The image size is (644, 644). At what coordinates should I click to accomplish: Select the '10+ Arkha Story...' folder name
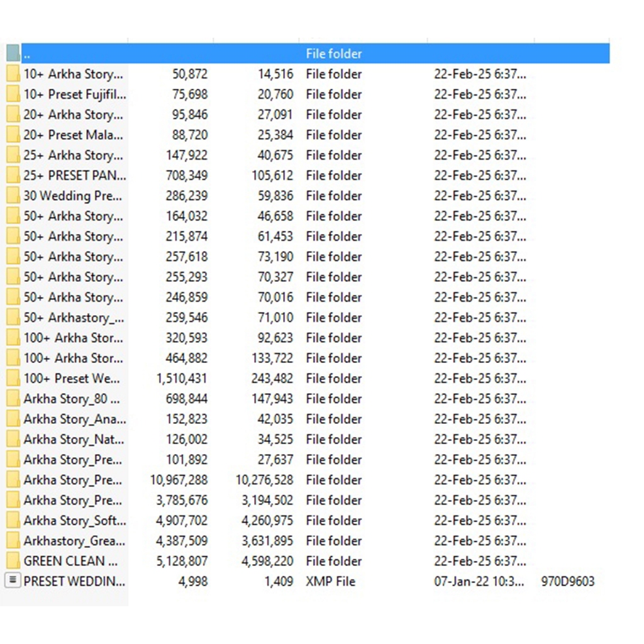click(73, 74)
